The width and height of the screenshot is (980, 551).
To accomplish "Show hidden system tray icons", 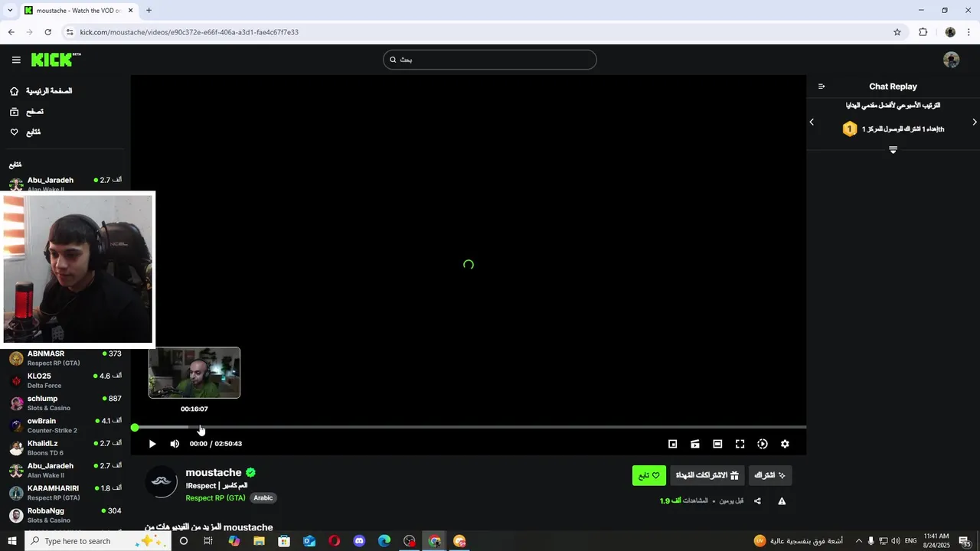I will pos(858,541).
